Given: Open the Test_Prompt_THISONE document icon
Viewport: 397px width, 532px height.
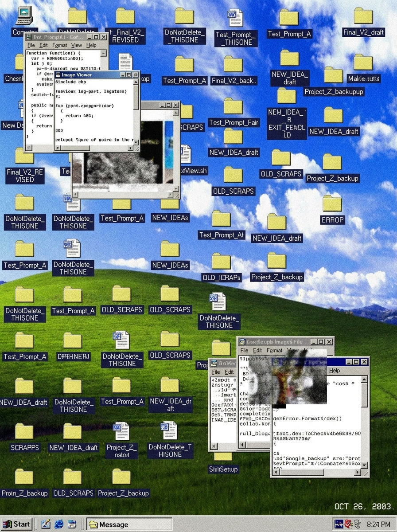Looking at the screenshot, I should point(234,18).
